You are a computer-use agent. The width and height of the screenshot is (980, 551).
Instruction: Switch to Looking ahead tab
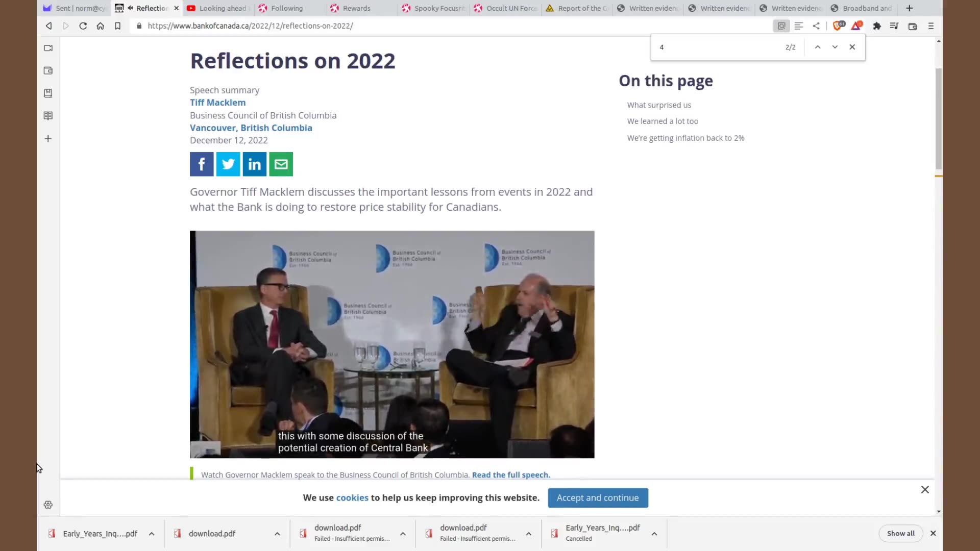click(223, 8)
